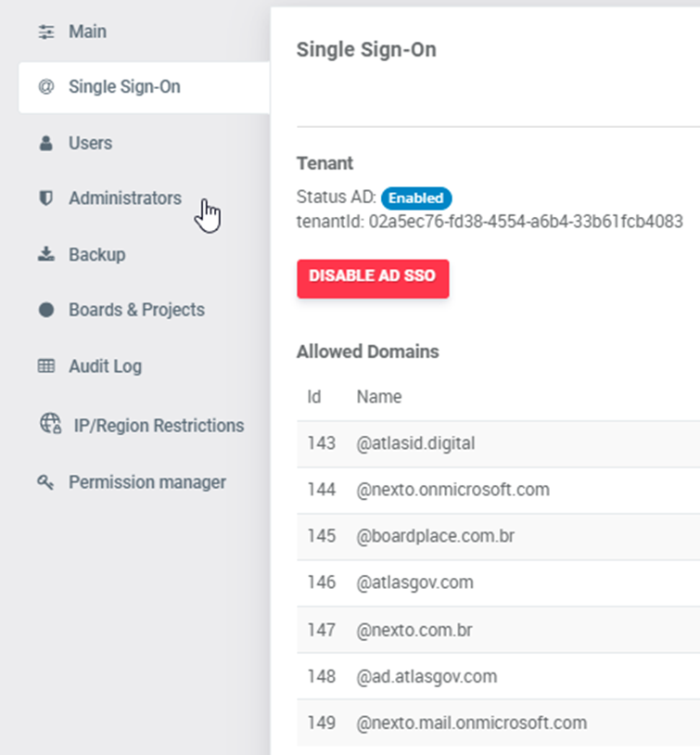The width and height of the screenshot is (700, 755).
Task: Click the person icon next to Users
Action: click(x=45, y=144)
